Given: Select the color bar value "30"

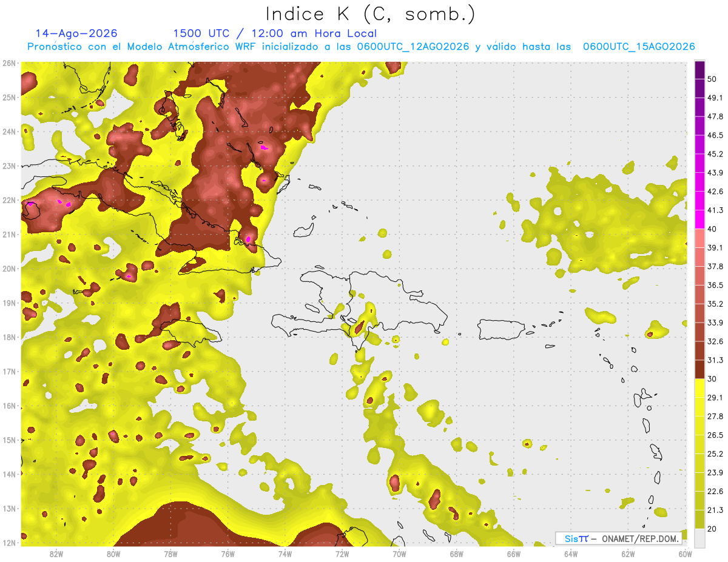Looking at the screenshot, I should (x=712, y=379).
